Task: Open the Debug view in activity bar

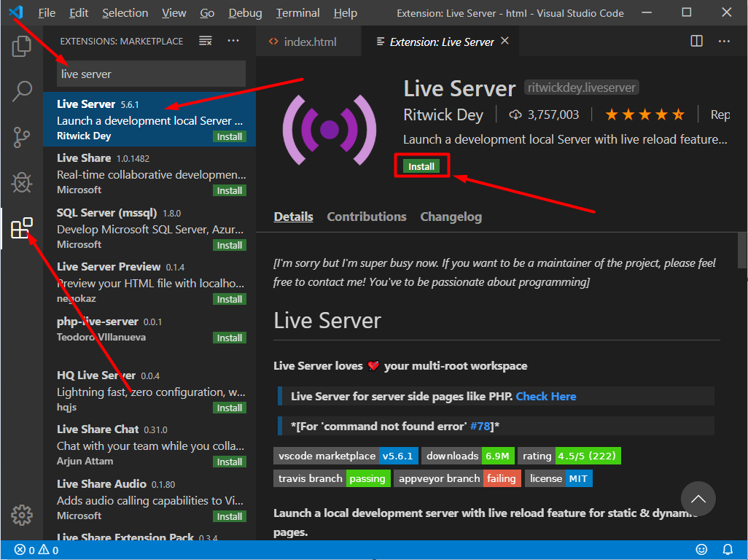Action: pos(21,182)
